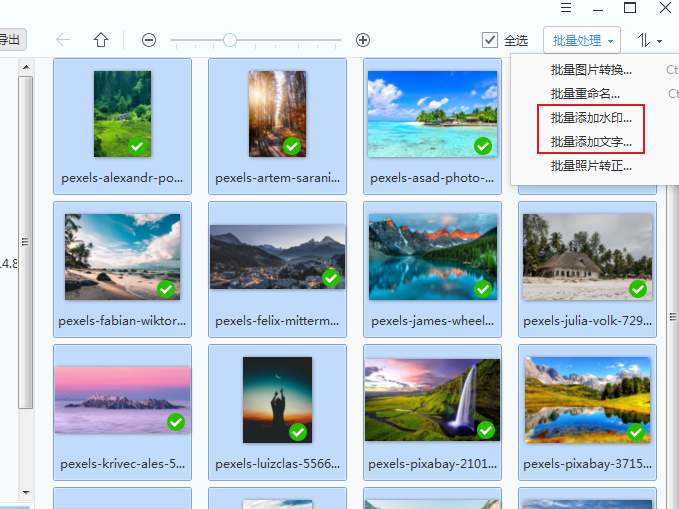The image size is (679, 509).
Task: Choose 批量添加文字 from menu
Action: coord(591,142)
